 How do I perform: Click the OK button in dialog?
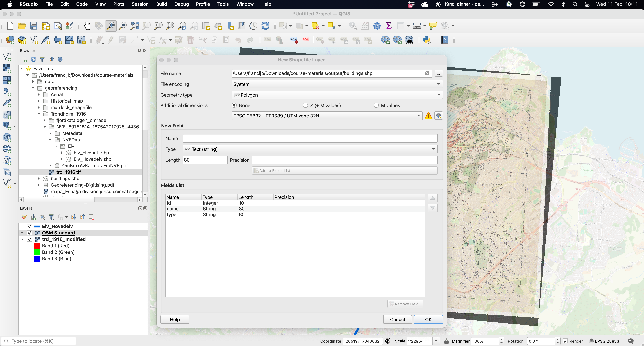point(428,320)
